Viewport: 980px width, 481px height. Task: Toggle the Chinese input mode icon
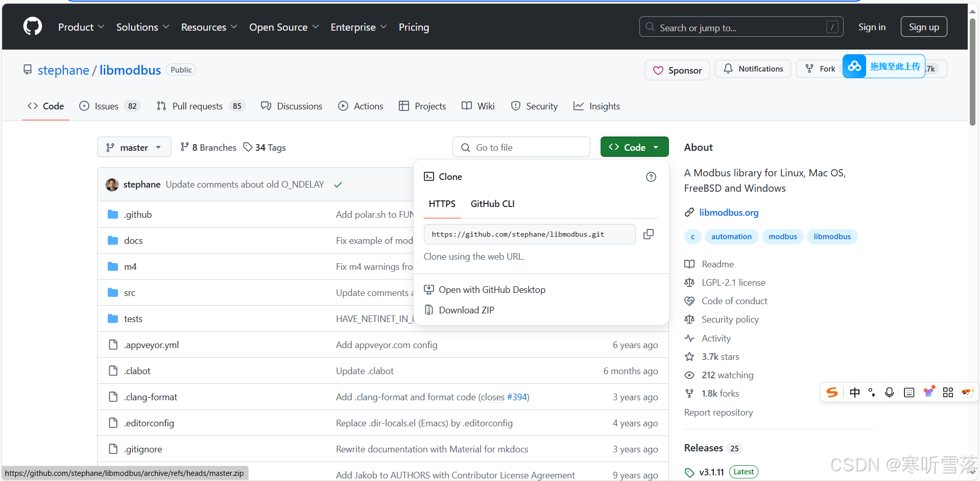854,392
